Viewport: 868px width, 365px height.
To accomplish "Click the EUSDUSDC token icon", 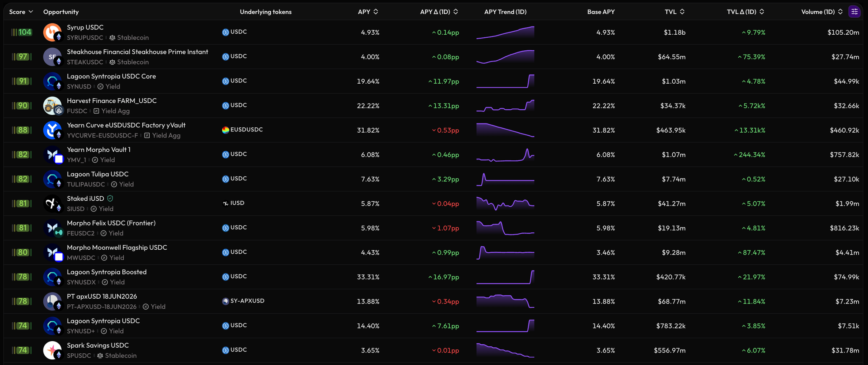I will 225,130.
